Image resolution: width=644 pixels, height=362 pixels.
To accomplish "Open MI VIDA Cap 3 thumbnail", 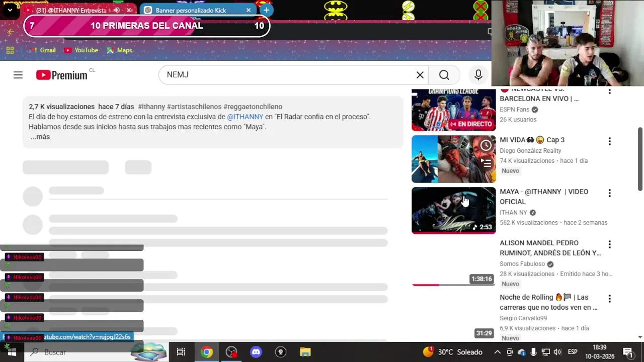I will (453, 159).
